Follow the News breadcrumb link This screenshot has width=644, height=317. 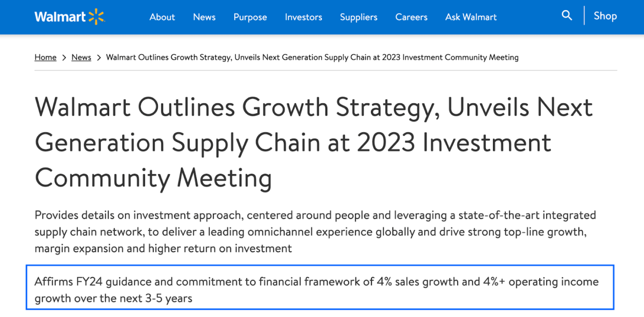coord(81,57)
